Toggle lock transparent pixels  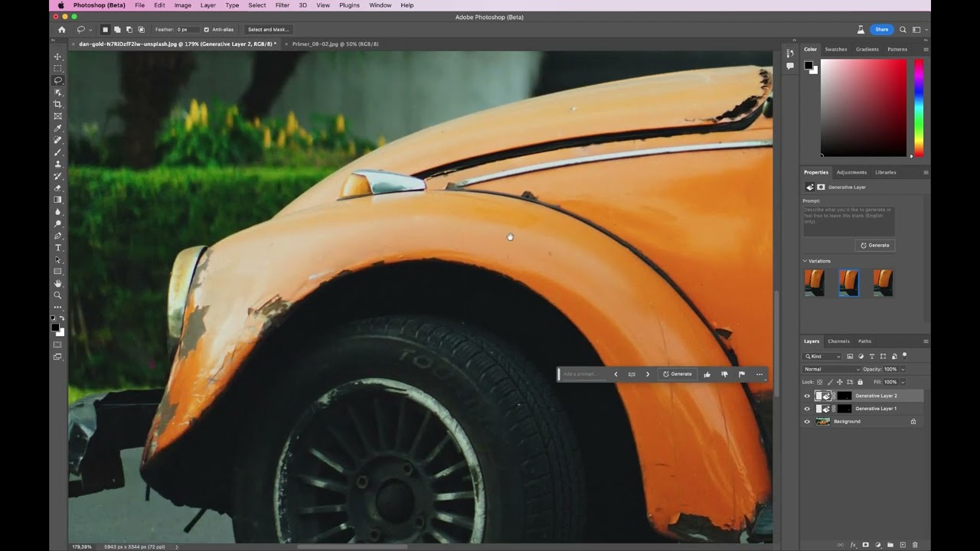(820, 382)
